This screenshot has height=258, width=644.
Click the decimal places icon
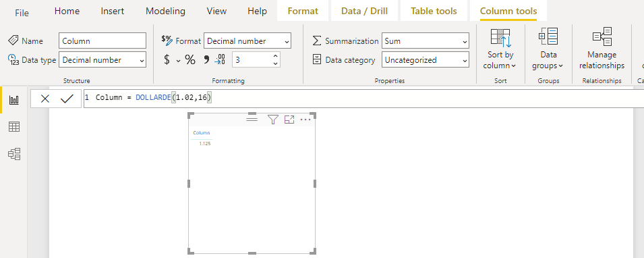pos(220,59)
